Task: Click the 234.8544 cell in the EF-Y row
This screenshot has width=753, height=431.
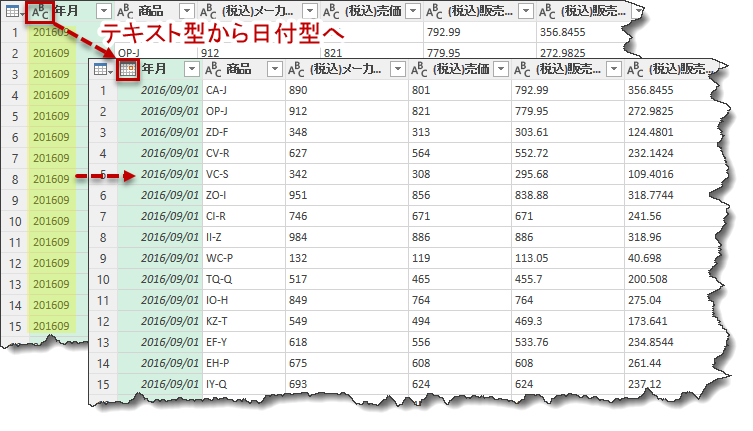Action: coord(672,343)
